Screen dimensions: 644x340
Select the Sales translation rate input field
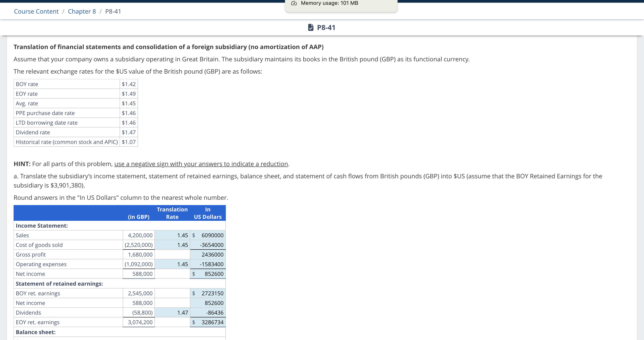pos(172,235)
